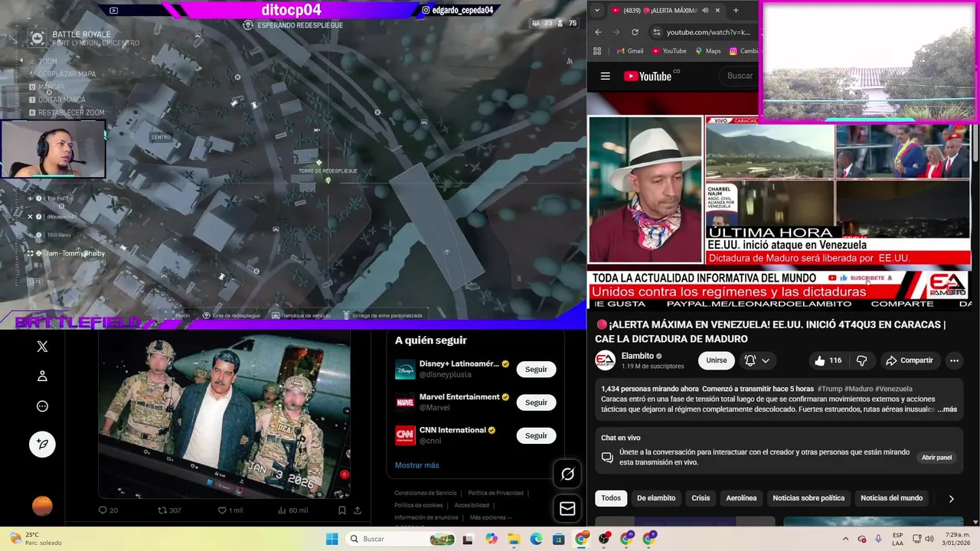The width and height of the screenshot is (980, 551).
Task: Click the white compose post button
Action: tap(42, 444)
